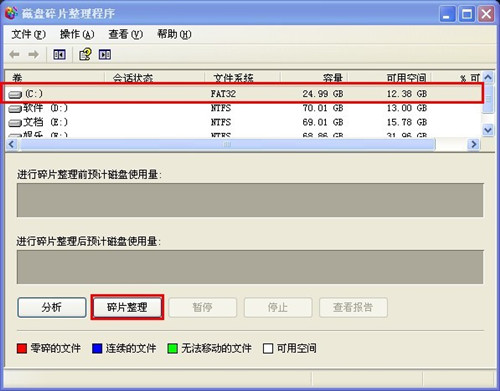Screen dimensions: 500x391
Task: Click the pre-defragmentation disk usage bar
Action: [250, 200]
